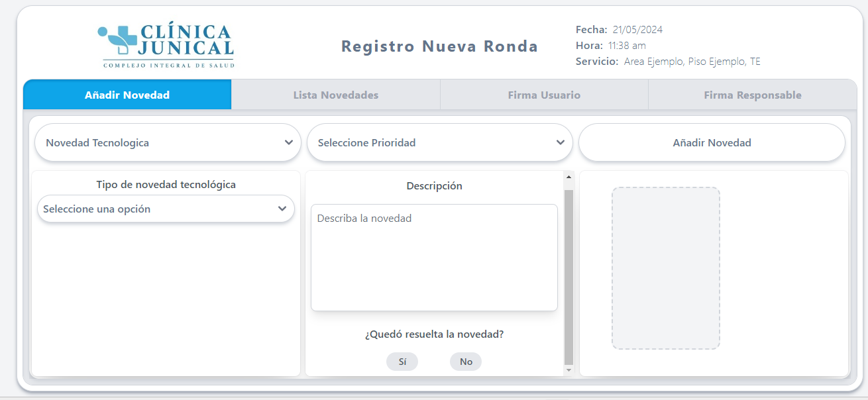Click the chevron on Seleccione Prioridad dropdown
This screenshot has height=400, width=868.
(560, 142)
